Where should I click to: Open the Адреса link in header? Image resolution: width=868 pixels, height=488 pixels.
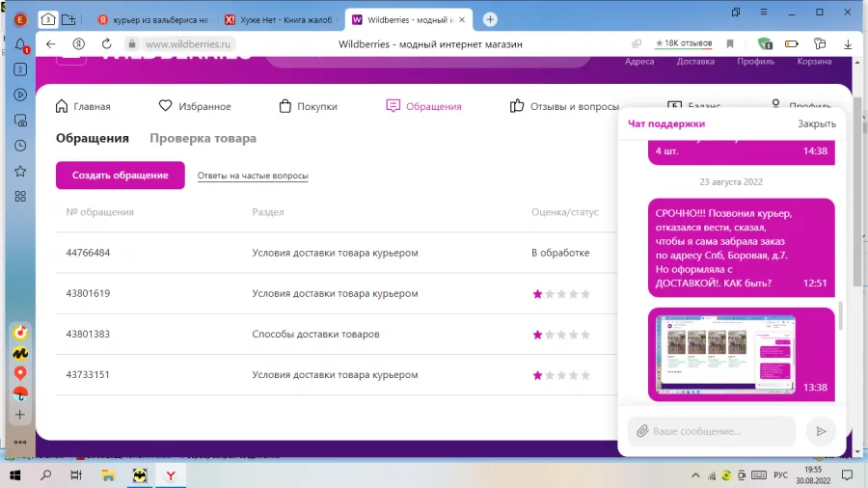(x=639, y=62)
